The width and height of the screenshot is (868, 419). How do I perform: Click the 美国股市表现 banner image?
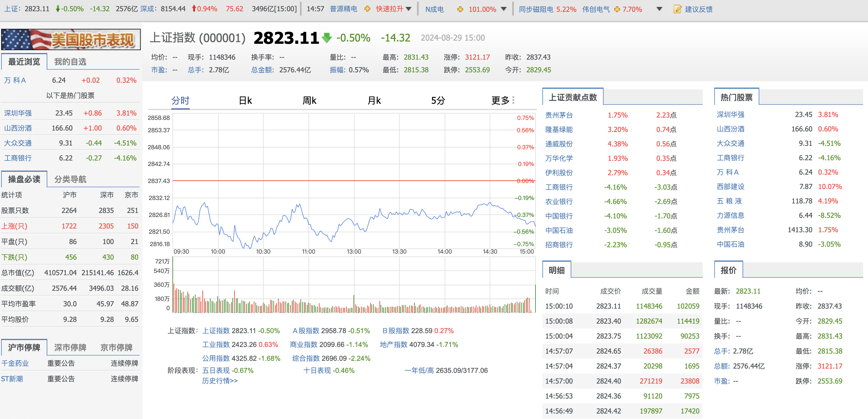pos(71,39)
